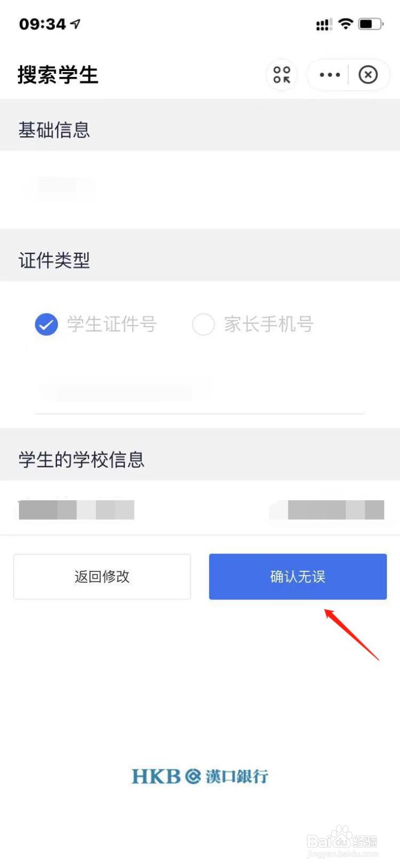Screen dimensions: 400x868
Task: Tap the 学生证件号 label text
Action: coord(112,324)
